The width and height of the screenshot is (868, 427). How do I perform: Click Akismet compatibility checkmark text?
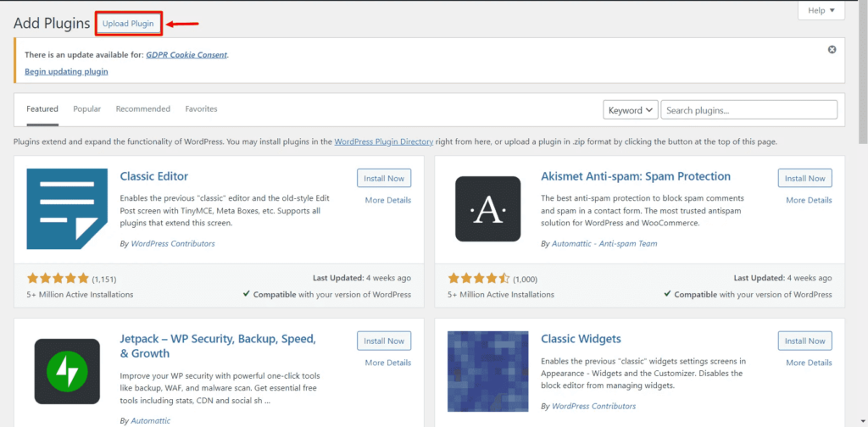pyautogui.click(x=748, y=294)
